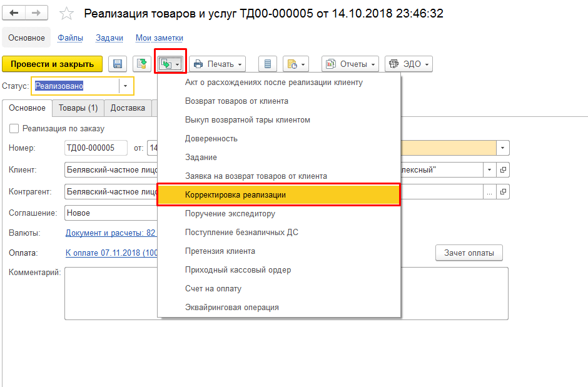This screenshot has width=588, height=387.
Task: Click the ellipsis button in Контрагент row
Action: [489, 192]
